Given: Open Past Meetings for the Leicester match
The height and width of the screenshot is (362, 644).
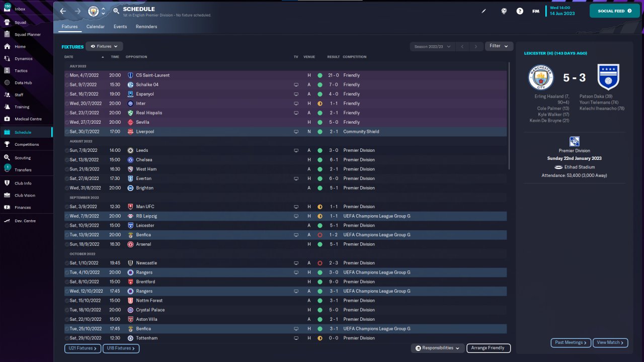Looking at the screenshot, I should pyautogui.click(x=571, y=342).
